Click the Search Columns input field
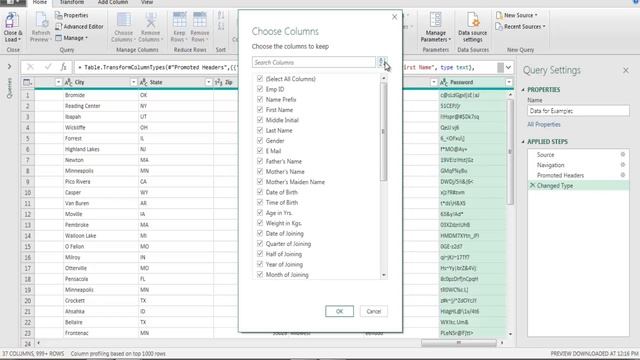Viewport: 640px width, 360px height. (x=314, y=62)
